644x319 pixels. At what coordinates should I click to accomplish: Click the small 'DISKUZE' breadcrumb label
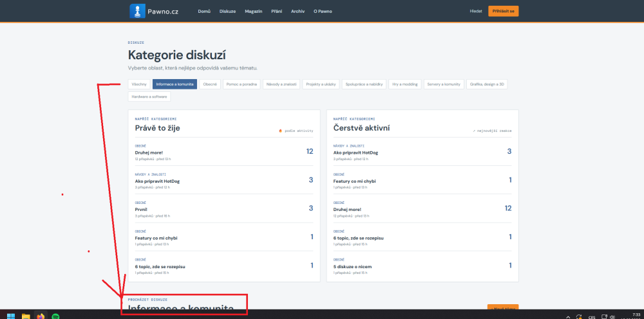[x=136, y=42]
